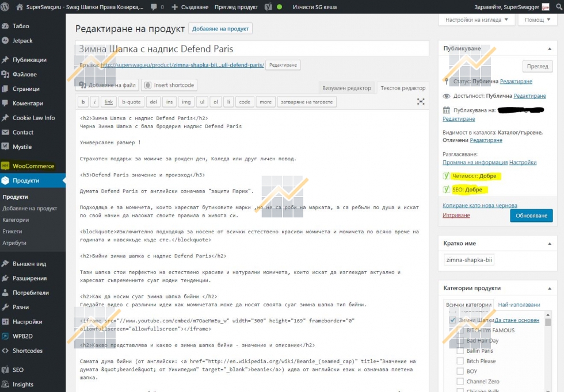Click the home icon for SuperSwag.eu
564x392 pixels.
pyautogui.click(x=20, y=7)
